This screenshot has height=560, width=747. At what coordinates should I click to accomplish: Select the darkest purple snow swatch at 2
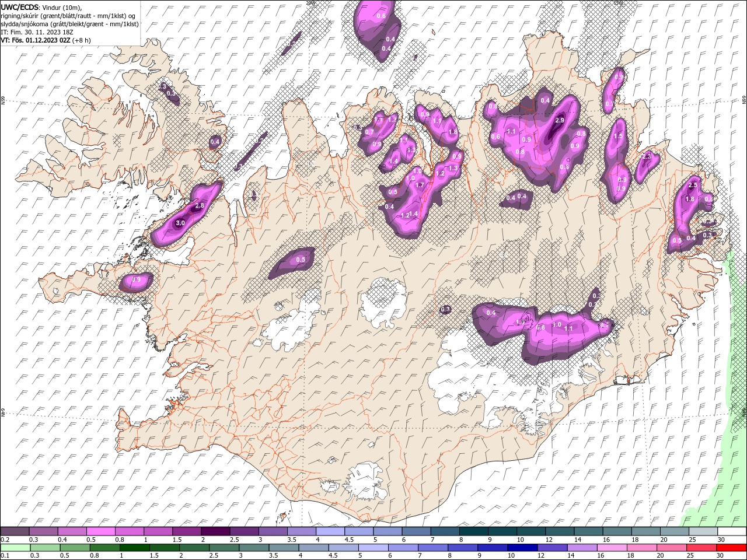pos(216,531)
